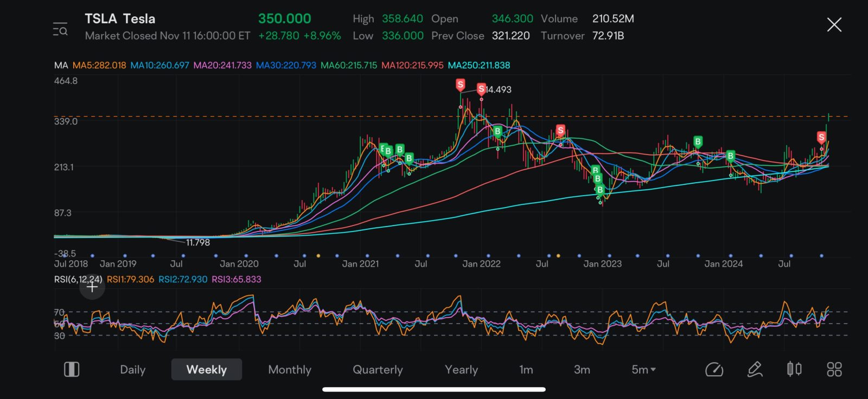Viewport: 868px width, 399px height.
Task: Select the 3m interval
Action: tap(582, 370)
